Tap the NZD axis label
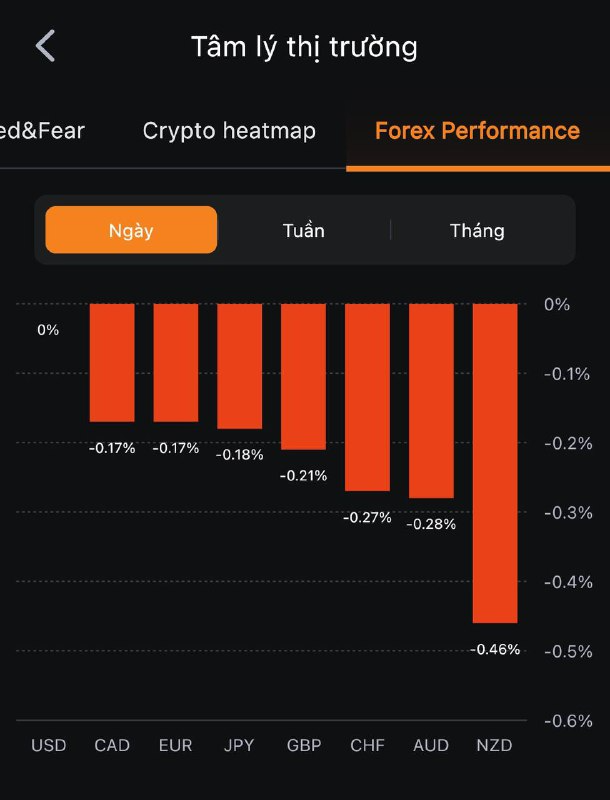 click(494, 745)
